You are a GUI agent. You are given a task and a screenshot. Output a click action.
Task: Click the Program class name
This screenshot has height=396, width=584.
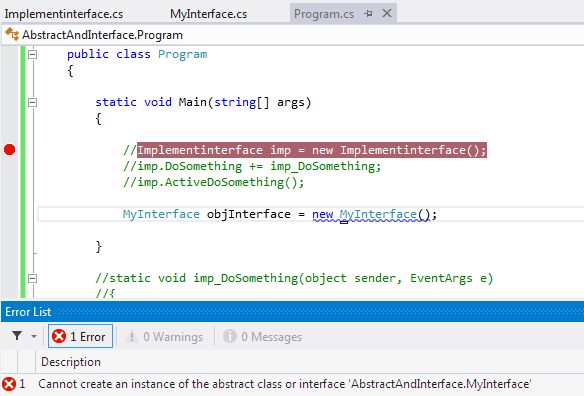coord(182,54)
